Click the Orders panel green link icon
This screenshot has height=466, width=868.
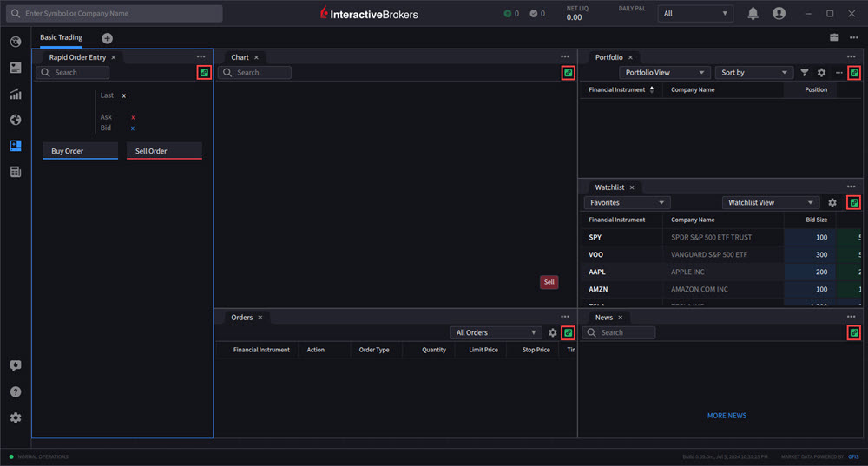coord(568,332)
